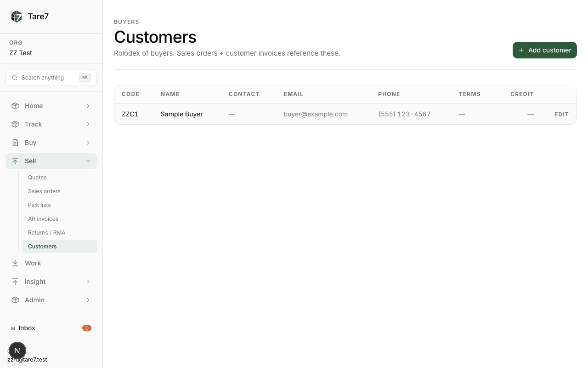Click the Add customer button
The height and width of the screenshot is (368, 588).
545,50
